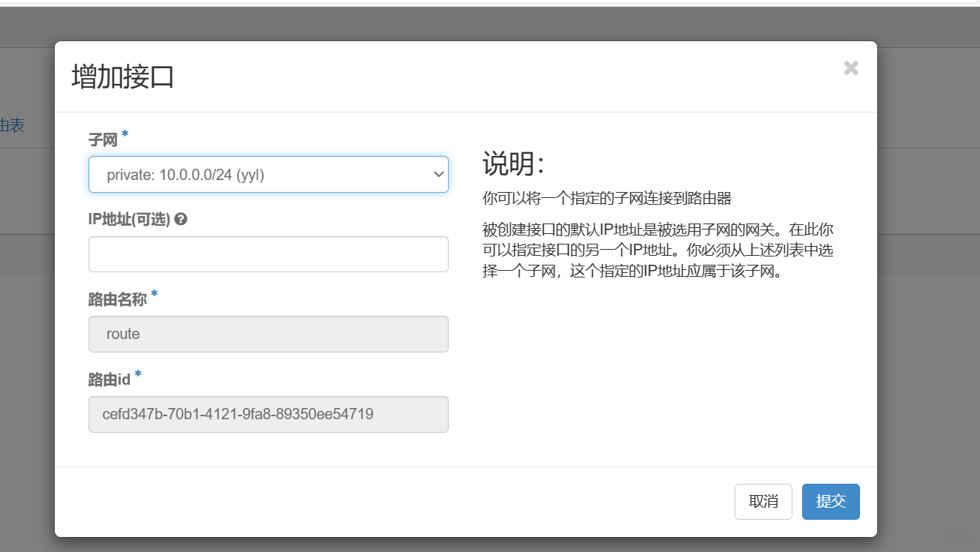
Task: Click the partially visible 由表 link behind the dialog
Action: [12, 125]
